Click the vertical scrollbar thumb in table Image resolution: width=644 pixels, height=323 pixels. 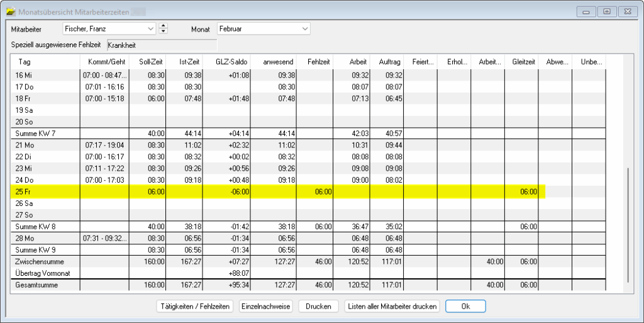pyautogui.click(x=628, y=225)
